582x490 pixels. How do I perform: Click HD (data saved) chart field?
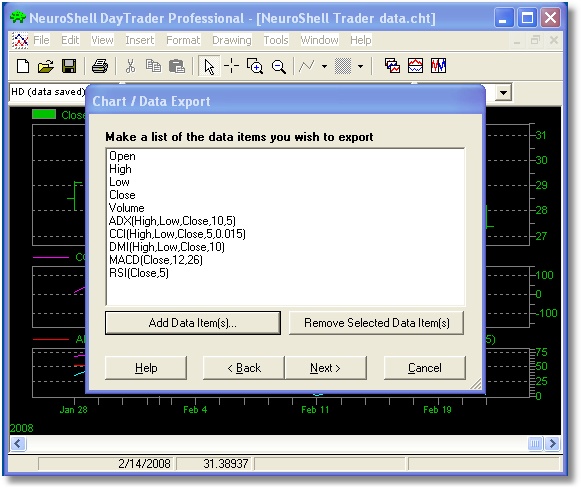tap(47, 92)
